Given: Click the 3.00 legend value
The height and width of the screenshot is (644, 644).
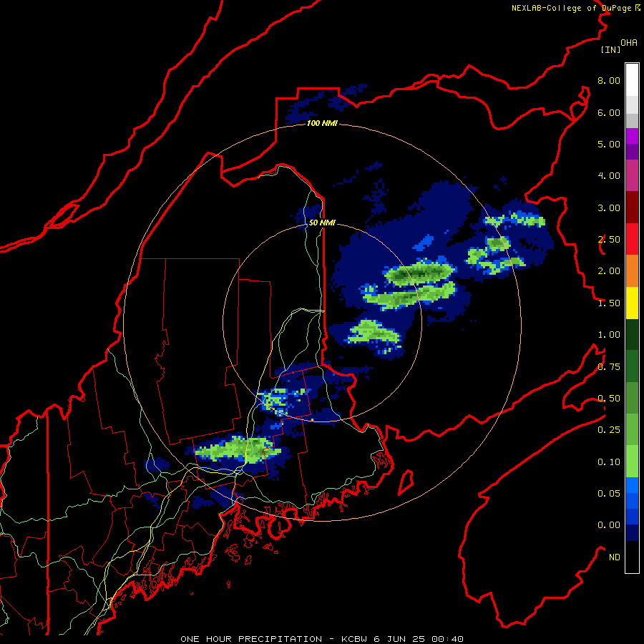Looking at the screenshot, I should pyautogui.click(x=609, y=208).
